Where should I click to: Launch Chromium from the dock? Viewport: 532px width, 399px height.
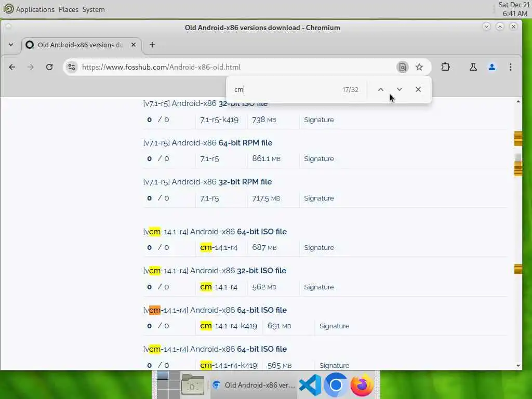pyautogui.click(x=336, y=385)
